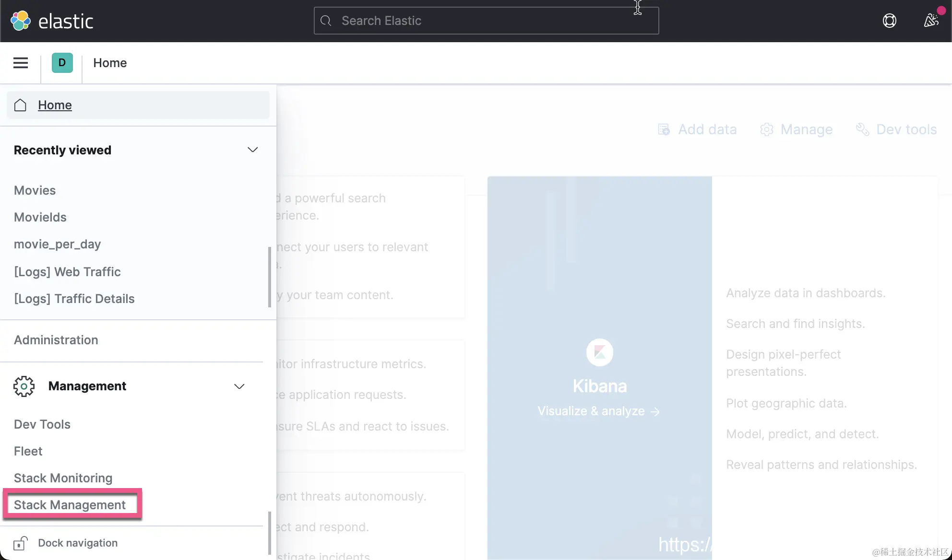Screen dimensions: 952x560
Task: Open the D space avatar selector
Action: (62, 63)
